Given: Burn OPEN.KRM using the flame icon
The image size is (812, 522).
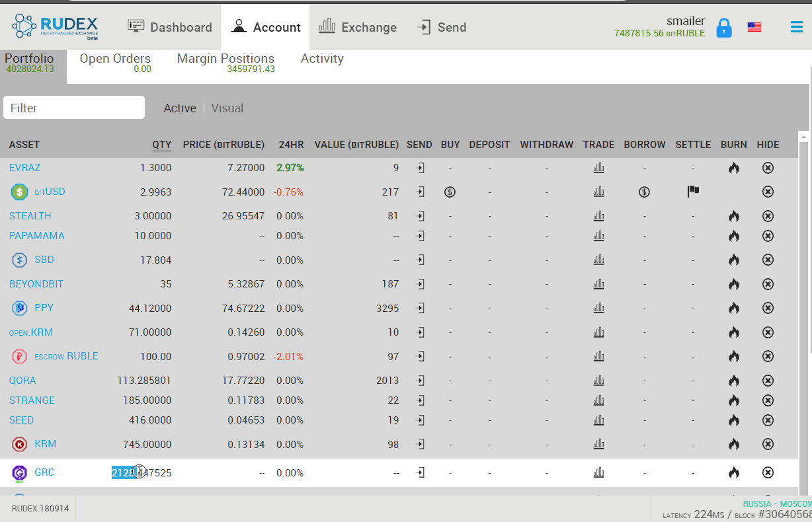Looking at the screenshot, I should point(733,332).
